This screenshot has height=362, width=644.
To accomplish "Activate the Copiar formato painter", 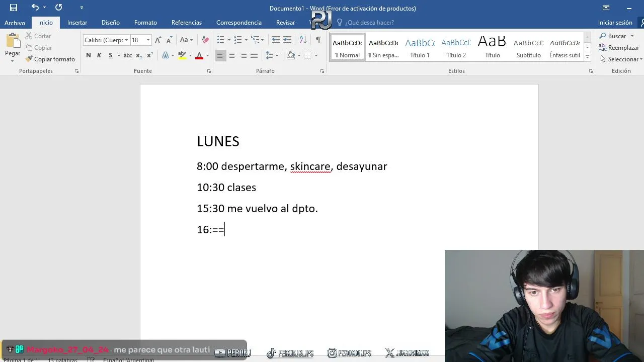I will (x=50, y=59).
